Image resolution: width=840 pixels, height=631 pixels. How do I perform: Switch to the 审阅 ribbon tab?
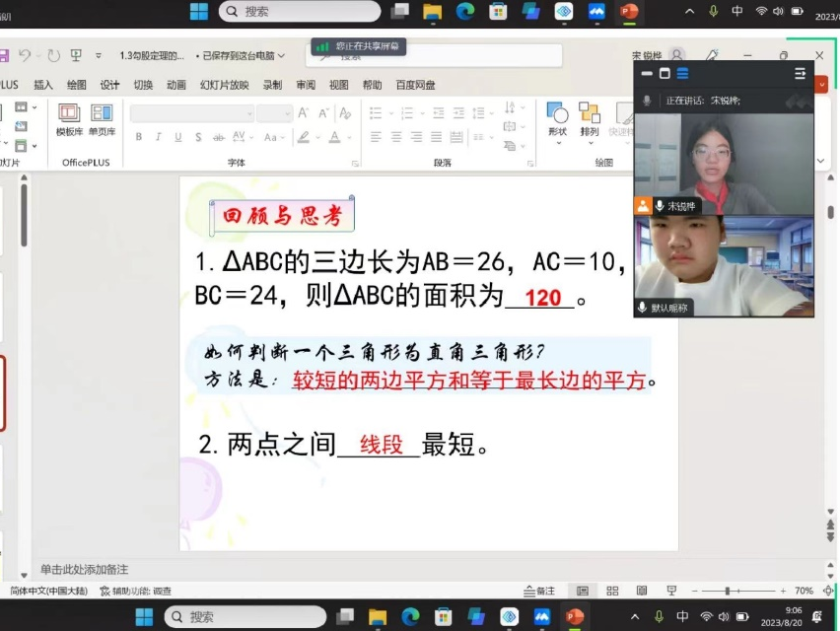(306, 85)
